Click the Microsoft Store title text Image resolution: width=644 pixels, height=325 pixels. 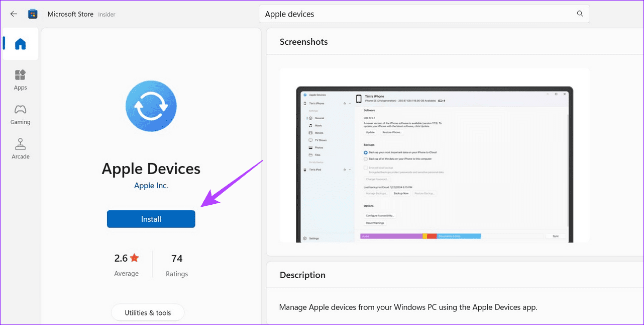click(70, 14)
